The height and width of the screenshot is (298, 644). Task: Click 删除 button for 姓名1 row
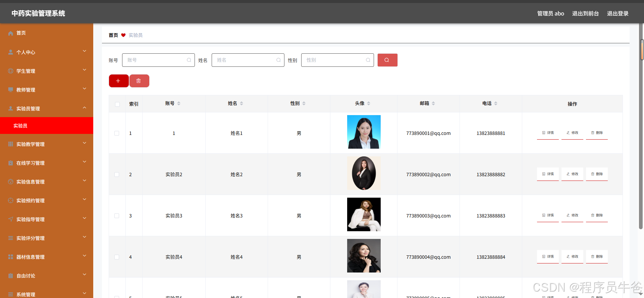pos(597,133)
